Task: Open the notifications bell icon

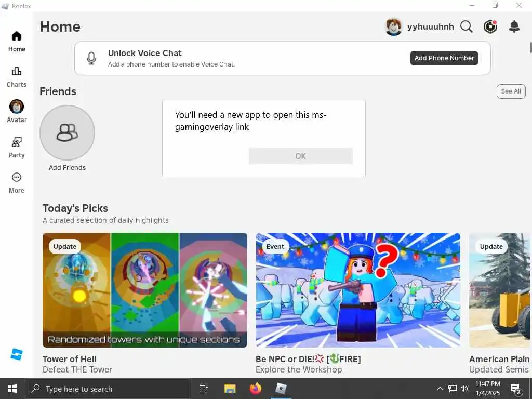Action: pyautogui.click(x=514, y=26)
